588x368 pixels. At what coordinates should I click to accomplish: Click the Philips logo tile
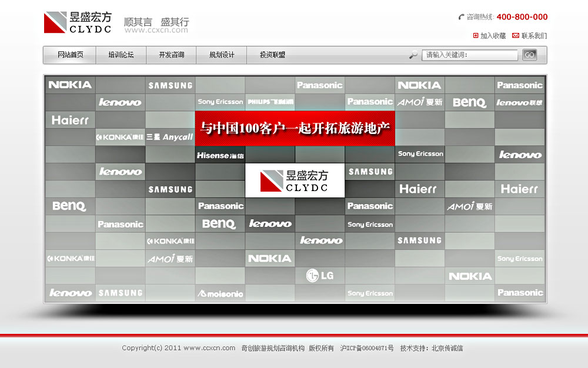270,102
